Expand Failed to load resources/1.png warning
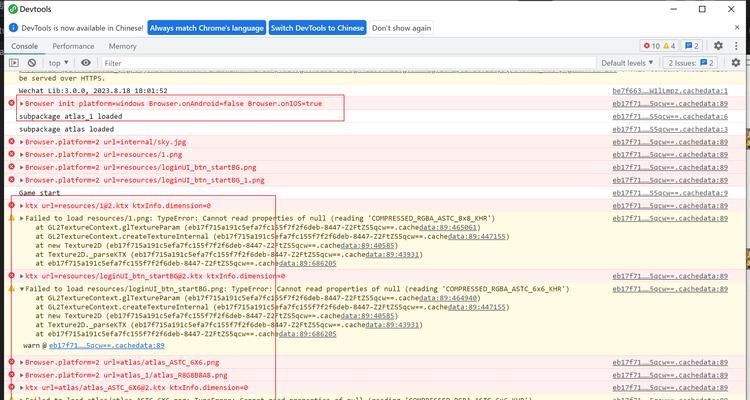Image resolution: width=750 pixels, height=400 pixels. pos(22,218)
